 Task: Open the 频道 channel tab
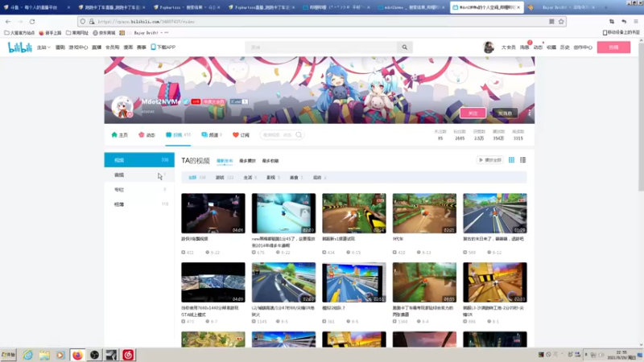[x=212, y=134]
